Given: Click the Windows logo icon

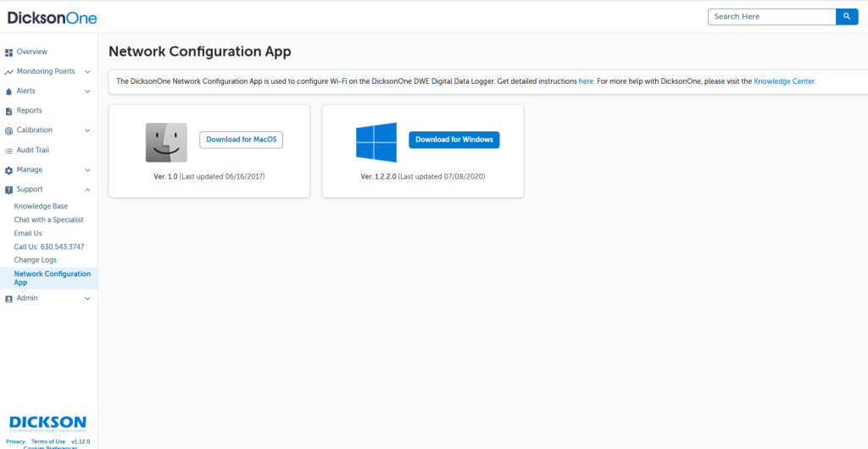Looking at the screenshot, I should click(x=376, y=142).
